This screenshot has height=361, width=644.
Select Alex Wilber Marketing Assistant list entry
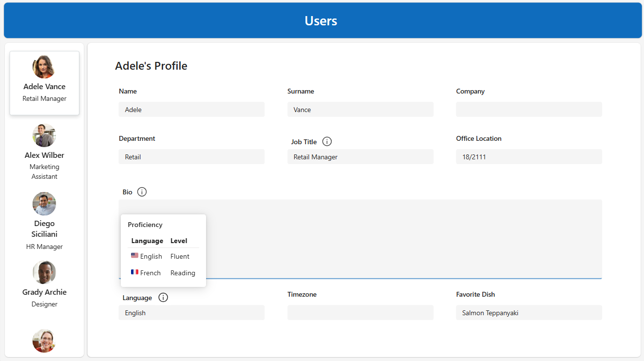click(44, 155)
